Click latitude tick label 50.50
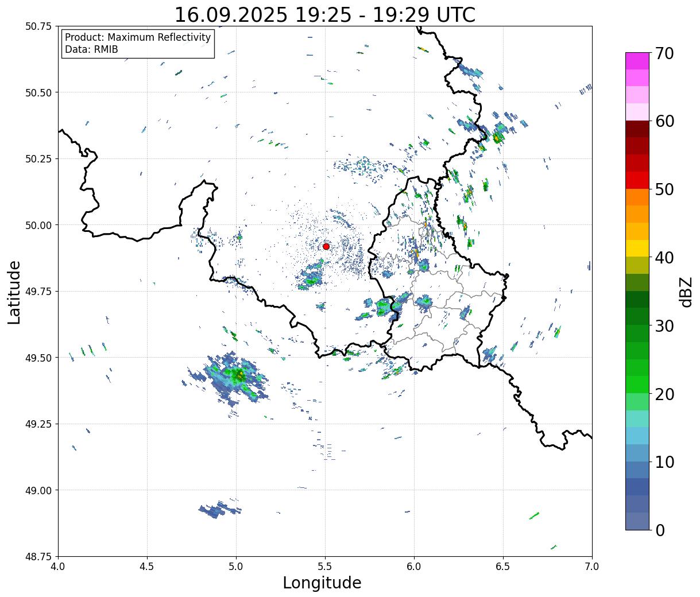 [x=38, y=92]
